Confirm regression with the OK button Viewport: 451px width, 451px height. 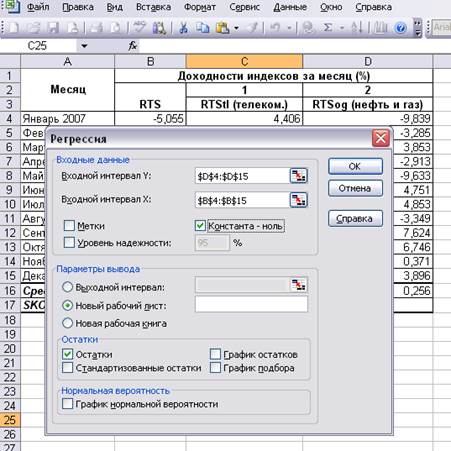coord(355,166)
